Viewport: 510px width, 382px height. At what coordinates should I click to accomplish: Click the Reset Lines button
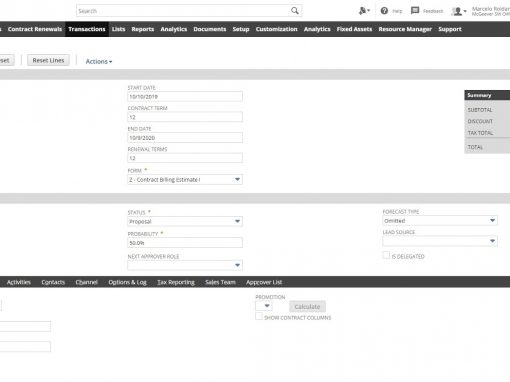click(x=48, y=60)
